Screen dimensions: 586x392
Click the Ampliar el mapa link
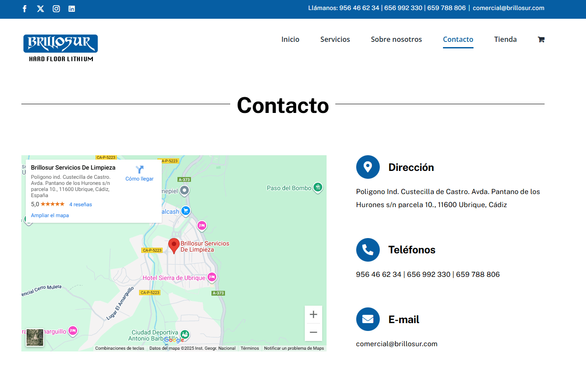50,215
